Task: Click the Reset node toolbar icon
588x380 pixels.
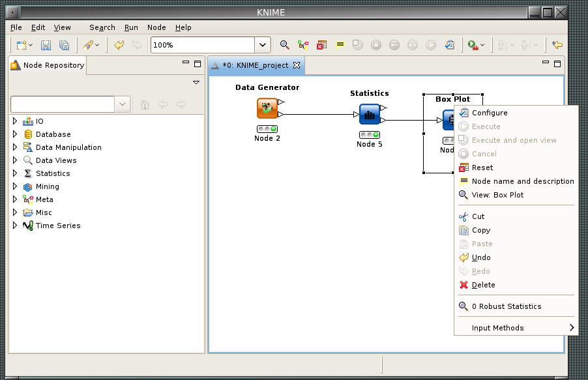Action: (x=321, y=45)
